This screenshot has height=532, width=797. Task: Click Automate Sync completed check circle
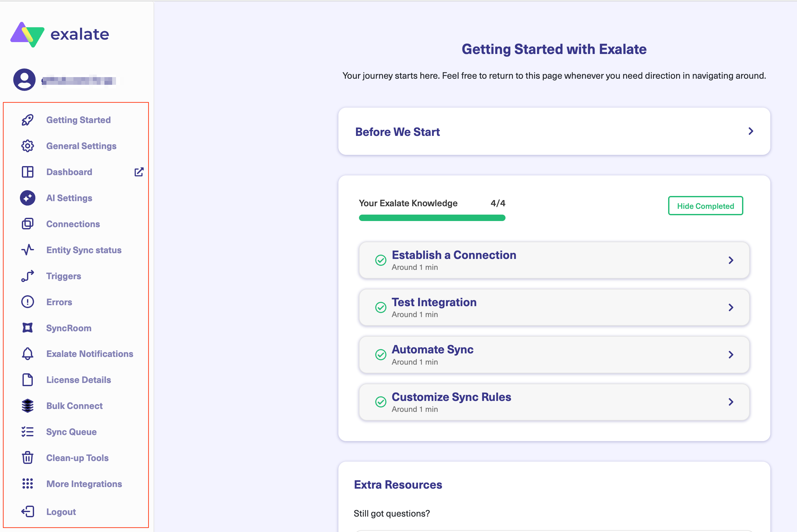[381, 355]
